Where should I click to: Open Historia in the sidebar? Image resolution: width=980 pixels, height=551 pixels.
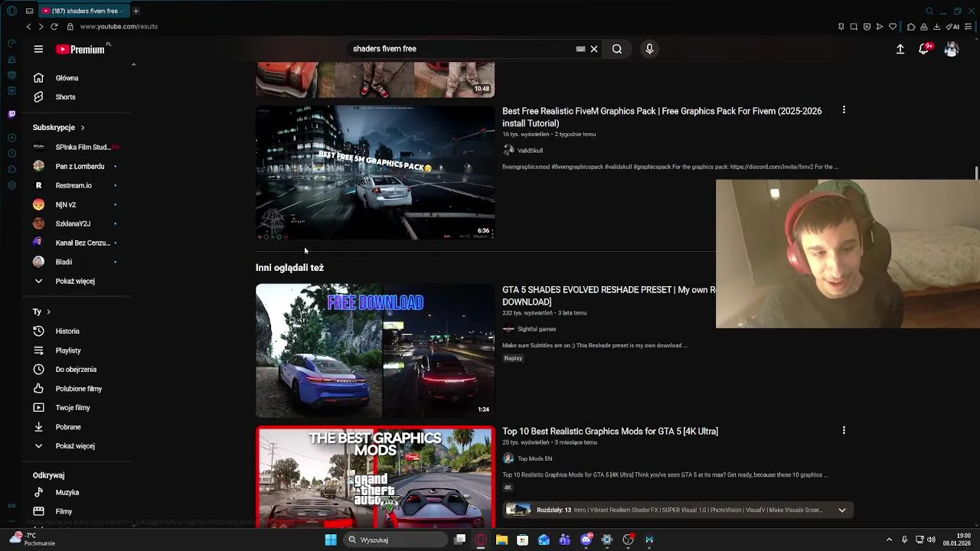(67, 331)
